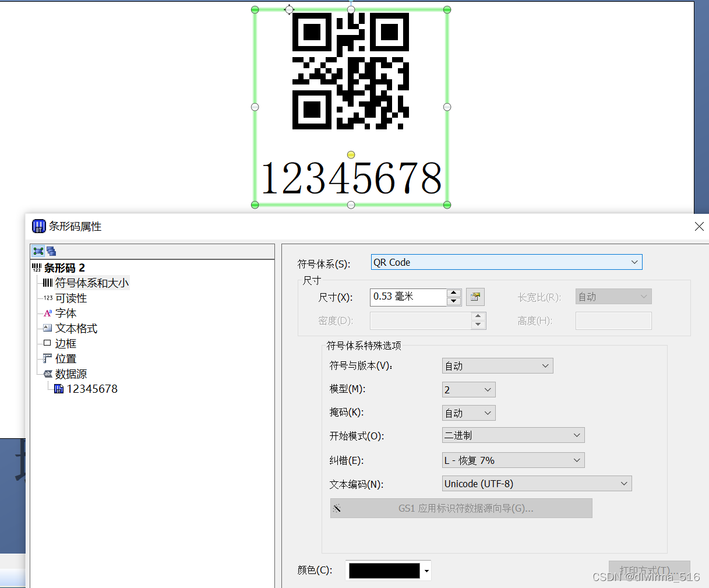Click the barcode icon beside 条形码 2
The image size is (709, 588).
(37, 268)
